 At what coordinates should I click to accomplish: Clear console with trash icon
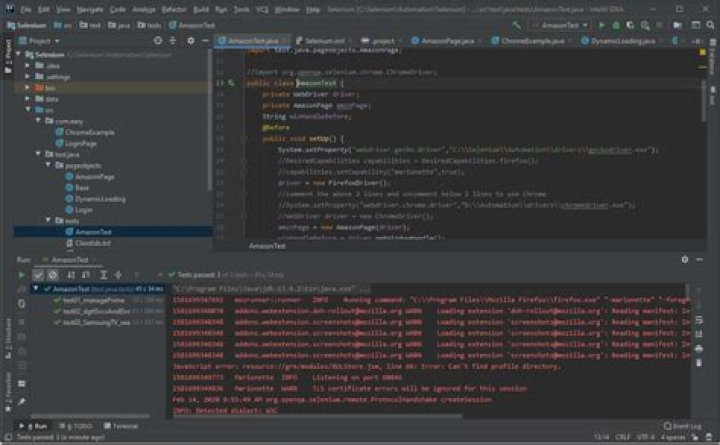(x=699, y=363)
